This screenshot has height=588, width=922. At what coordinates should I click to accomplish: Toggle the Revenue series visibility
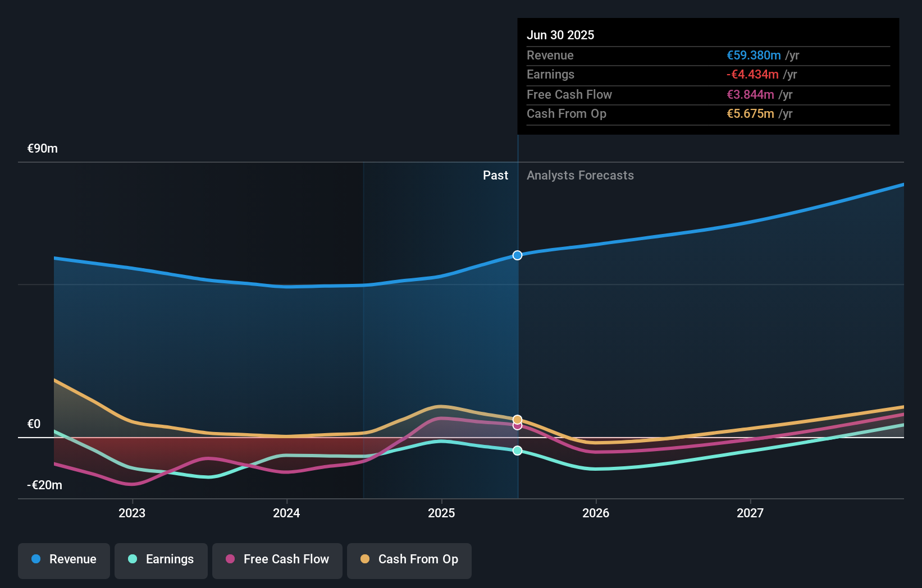click(x=63, y=561)
